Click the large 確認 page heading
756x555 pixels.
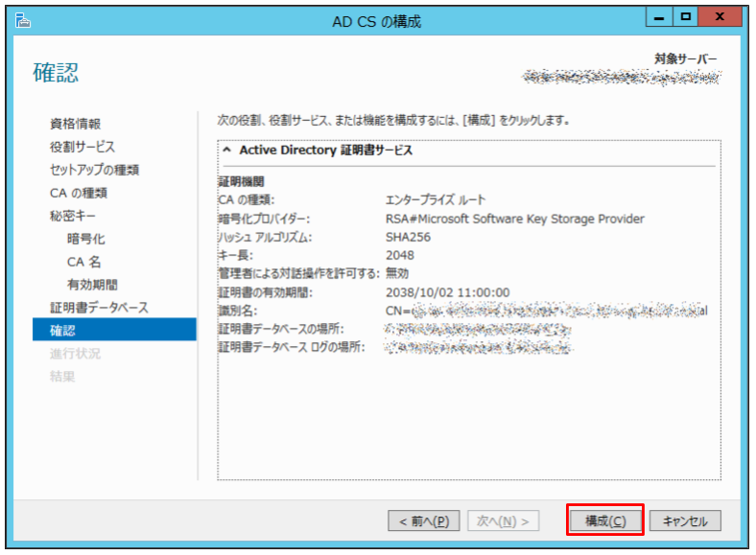tap(56, 73)
